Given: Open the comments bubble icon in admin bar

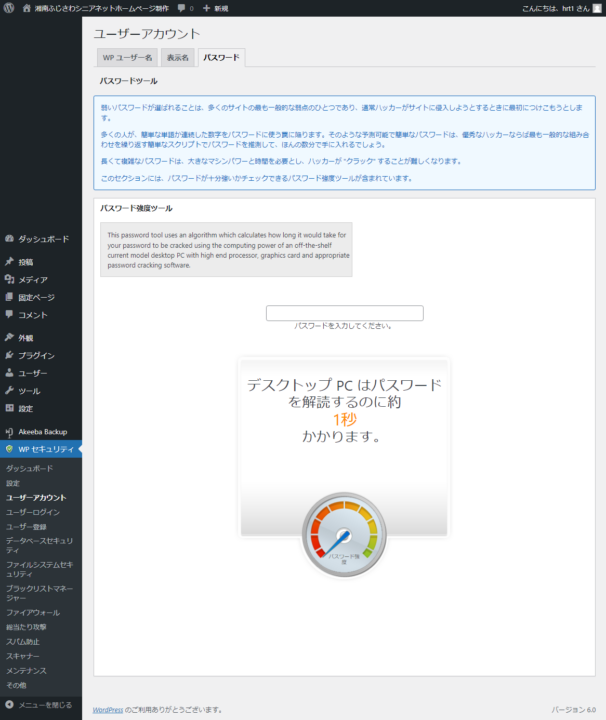Looking at the screenshot, I should tap(182, 8).
